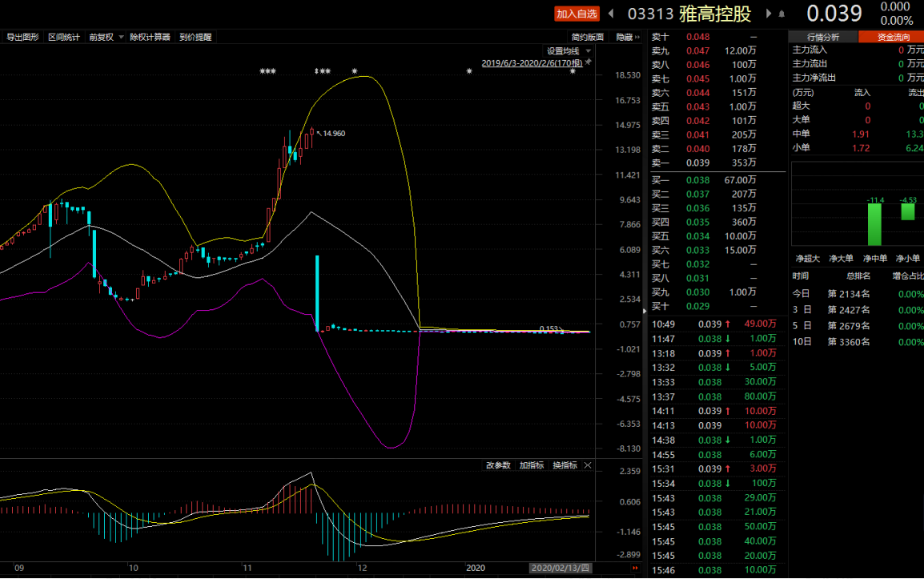Open the 前复权 dropdown
This screenshot has width=924, height=579.
[x=106, y=37]
